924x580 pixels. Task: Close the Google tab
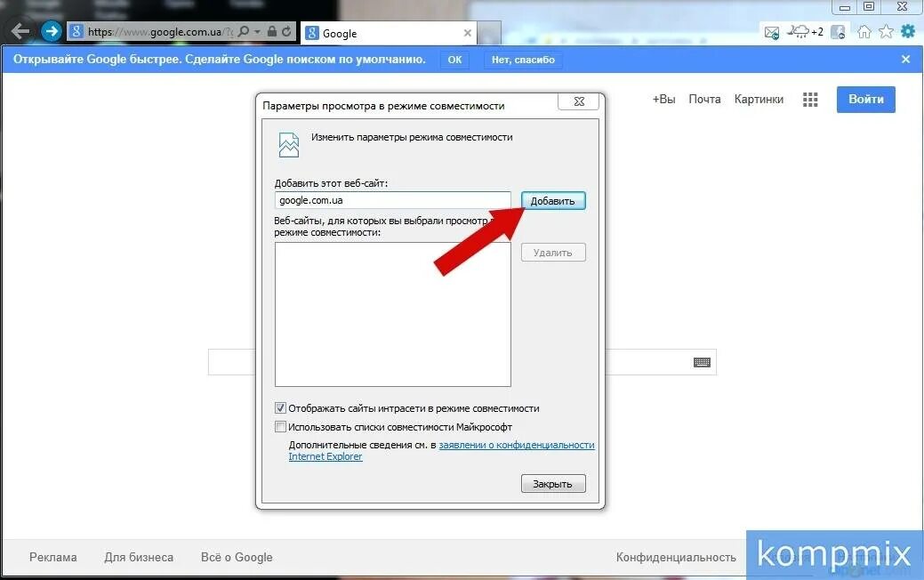coord(467,33)
